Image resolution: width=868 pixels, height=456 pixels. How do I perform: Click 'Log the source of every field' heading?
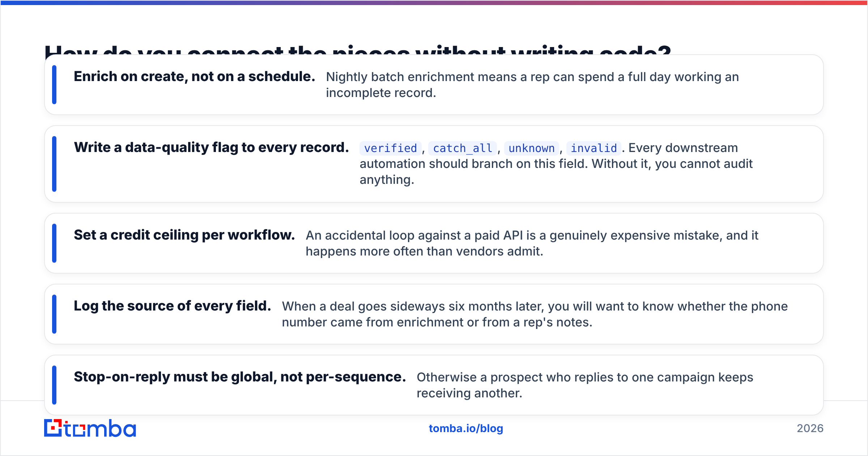[173, 306]
